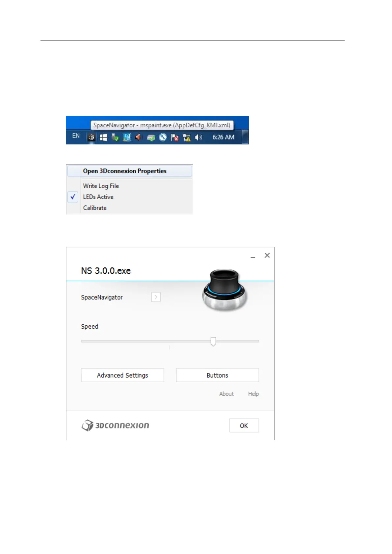392x554 pixels.
Task: Confirm with the OK button
Action: (x=244, y=425)
